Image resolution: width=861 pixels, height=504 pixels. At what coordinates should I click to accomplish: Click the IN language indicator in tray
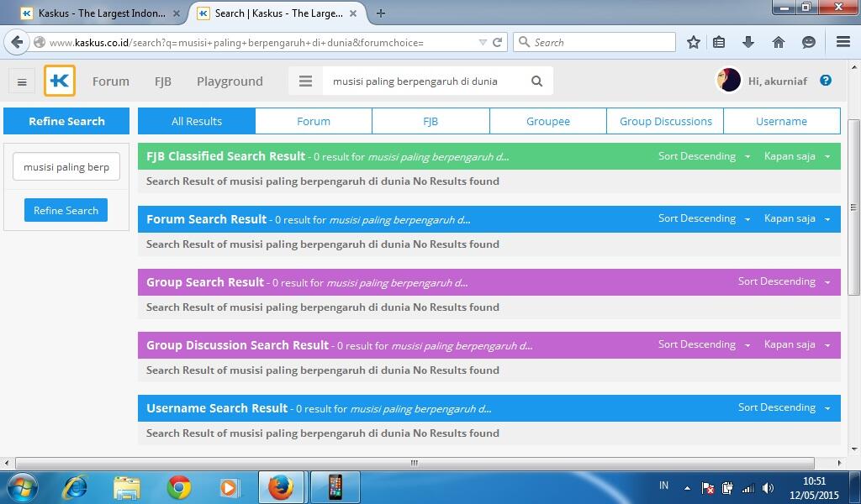[663, 486]
